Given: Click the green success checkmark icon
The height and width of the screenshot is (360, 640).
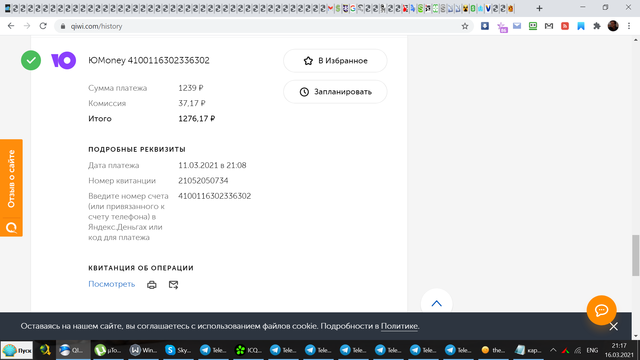Looking at the screenshot, I should point(31,60).
